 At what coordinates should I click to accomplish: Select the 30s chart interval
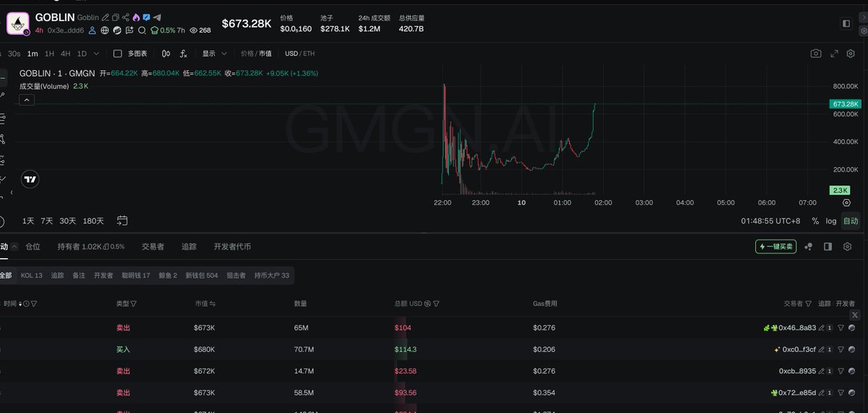(14, 54)
